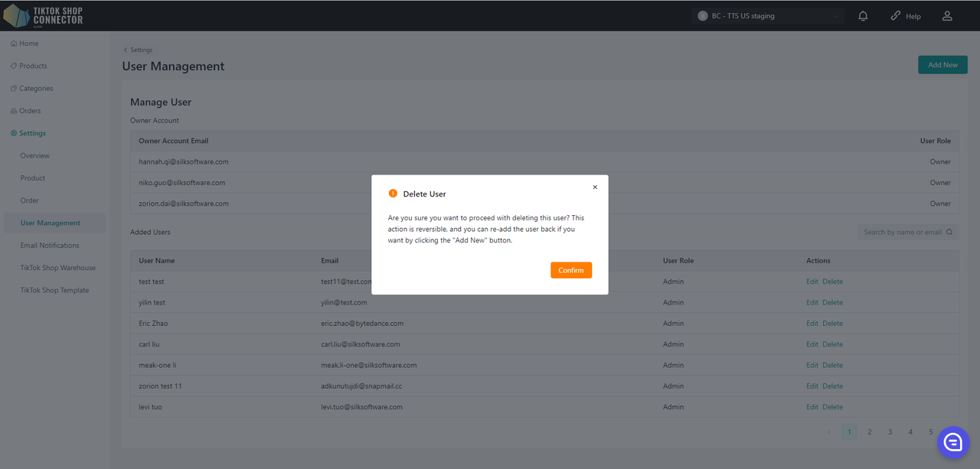The image size is (980, 469).
Task: Click the TikTok Shop Connector logo
Action: (44, 15)
